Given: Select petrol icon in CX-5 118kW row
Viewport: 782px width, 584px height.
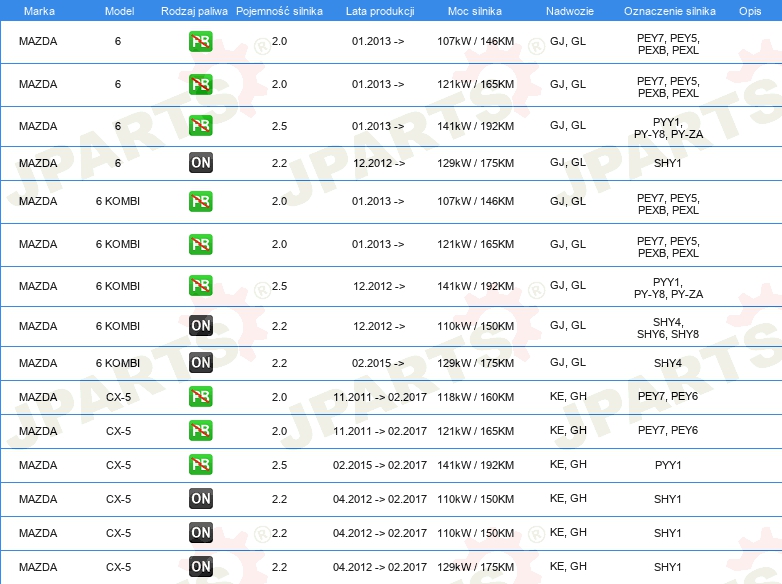Looking at the screenshot, I should pyautogui.click(x=200, y=397).
